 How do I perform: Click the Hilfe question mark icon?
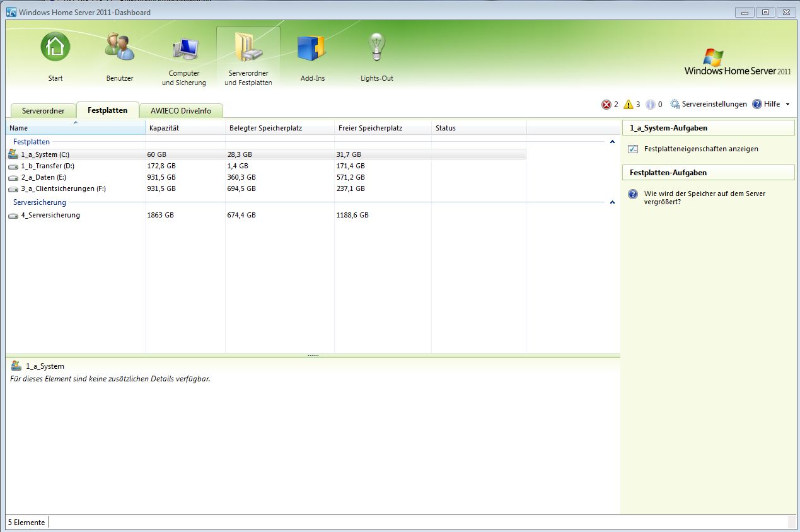tap(757, 104)
